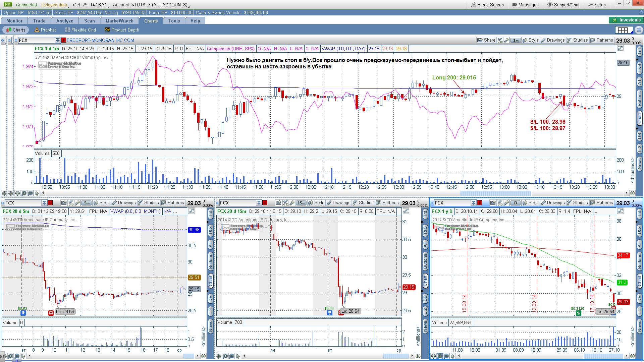This screenshot has height=362, width=644.
Task: Toggle the AT side panel on the top chart
Action: (640, 82)
